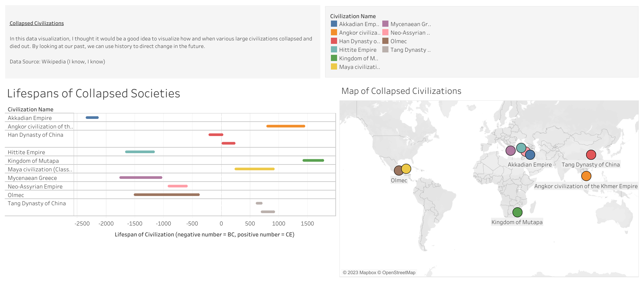Click the Olmec entry in the legend
Image resolution: width=644 pixels, height=282 pixels.
pyautogui.click(x=398, y=41)
